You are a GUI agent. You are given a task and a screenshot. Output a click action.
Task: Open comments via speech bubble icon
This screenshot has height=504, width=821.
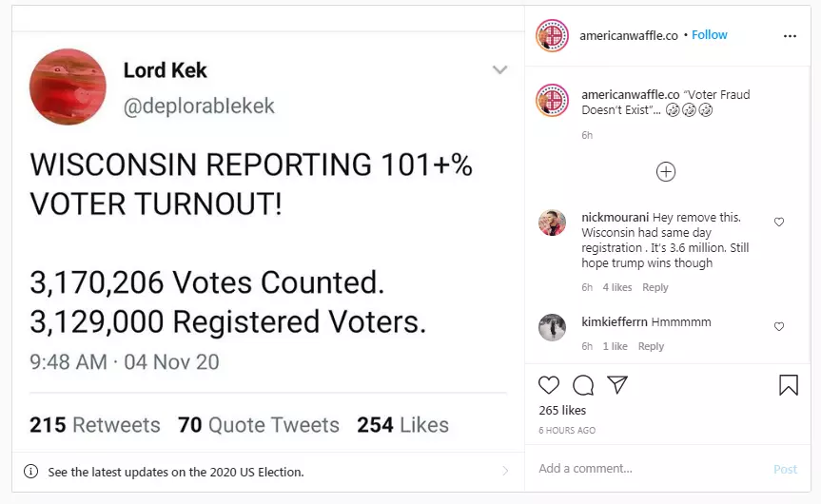[x=583, y=385]
